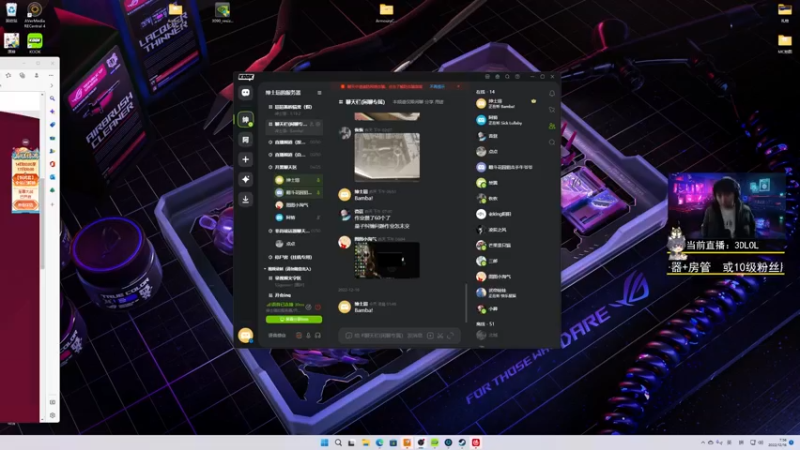This screenshot has width=800, height=450.
Task: Open server menu icon beside server name
Action: click(319, 93)
